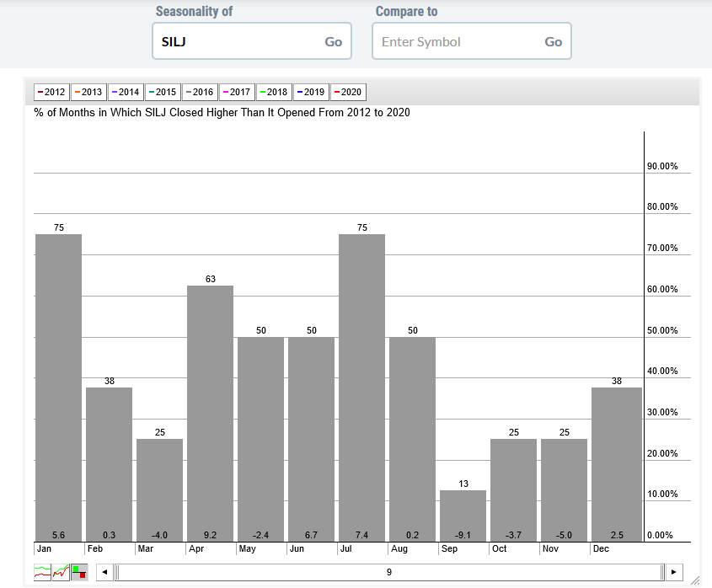Click the Apr month axis label
This screenshot has height=588, width=712.
click(x=196, y=548)
